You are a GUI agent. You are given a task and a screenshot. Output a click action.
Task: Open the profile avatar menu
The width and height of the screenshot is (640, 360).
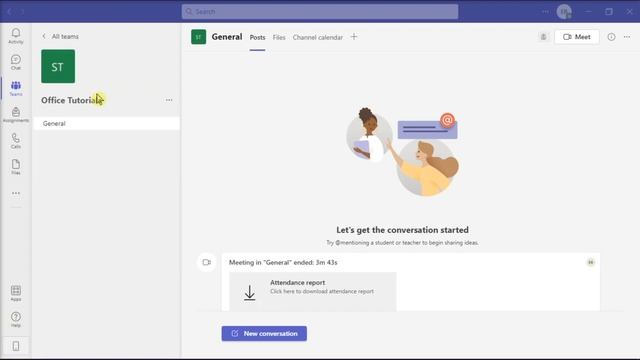click(564, 12)
